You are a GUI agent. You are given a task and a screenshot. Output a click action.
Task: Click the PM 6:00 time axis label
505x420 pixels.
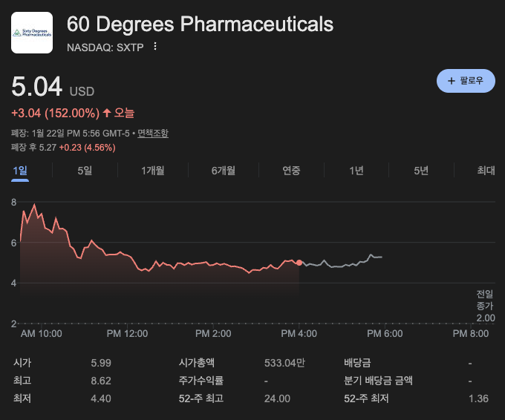385,334
